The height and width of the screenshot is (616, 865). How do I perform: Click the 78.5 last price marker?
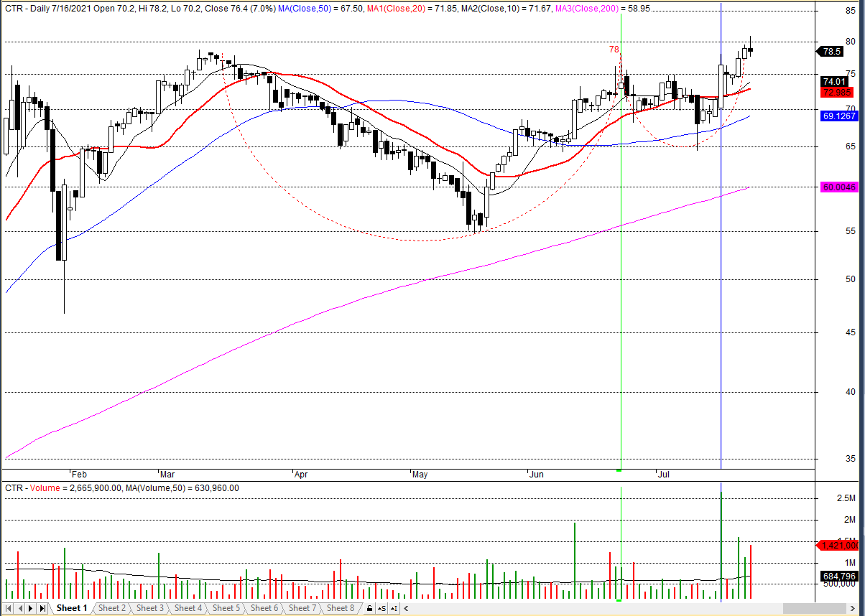[831, 52]
